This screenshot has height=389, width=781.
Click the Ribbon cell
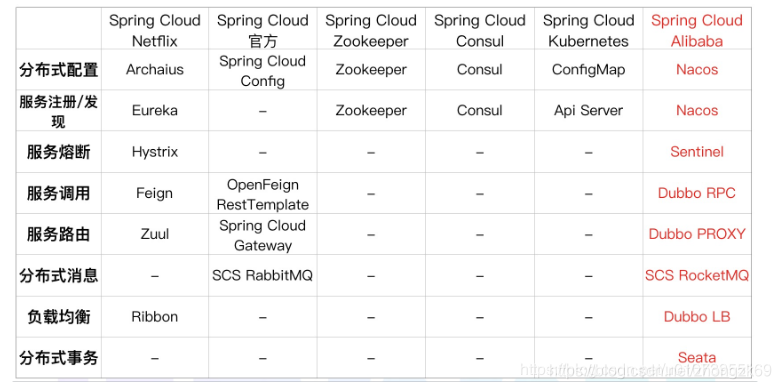(154, 316)
